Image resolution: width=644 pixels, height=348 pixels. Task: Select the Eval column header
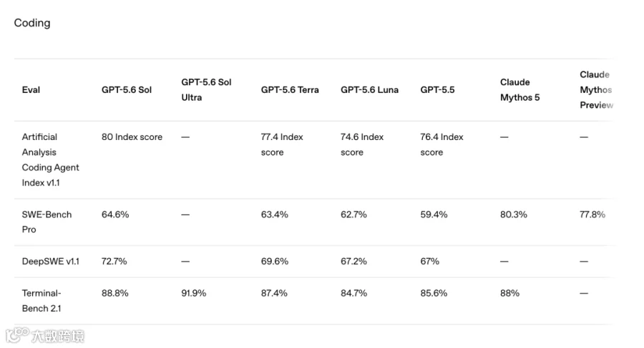31,90
